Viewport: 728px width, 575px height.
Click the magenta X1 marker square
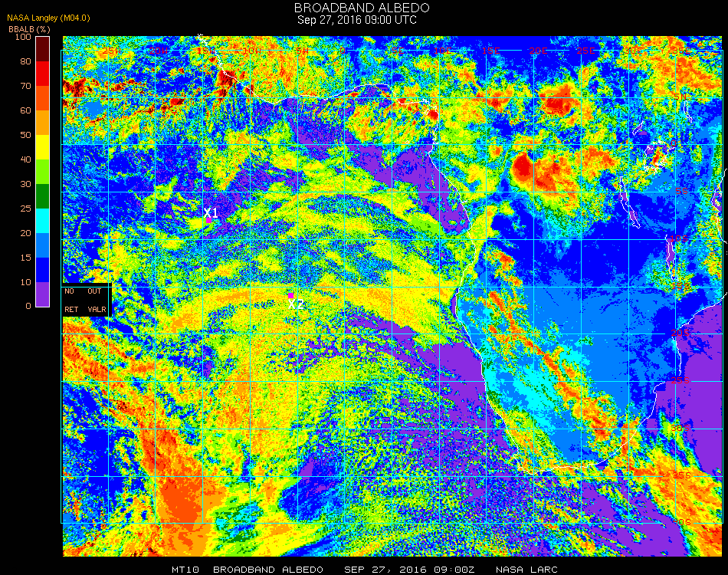pos(209,221)
